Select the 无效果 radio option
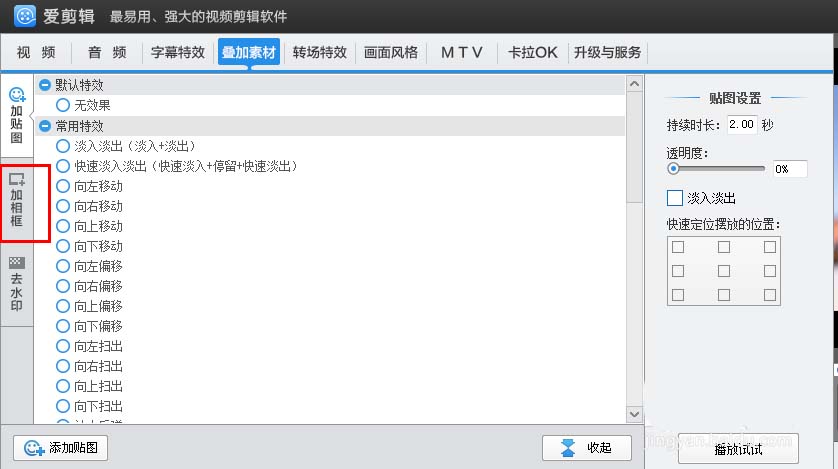 click(64, 105)
